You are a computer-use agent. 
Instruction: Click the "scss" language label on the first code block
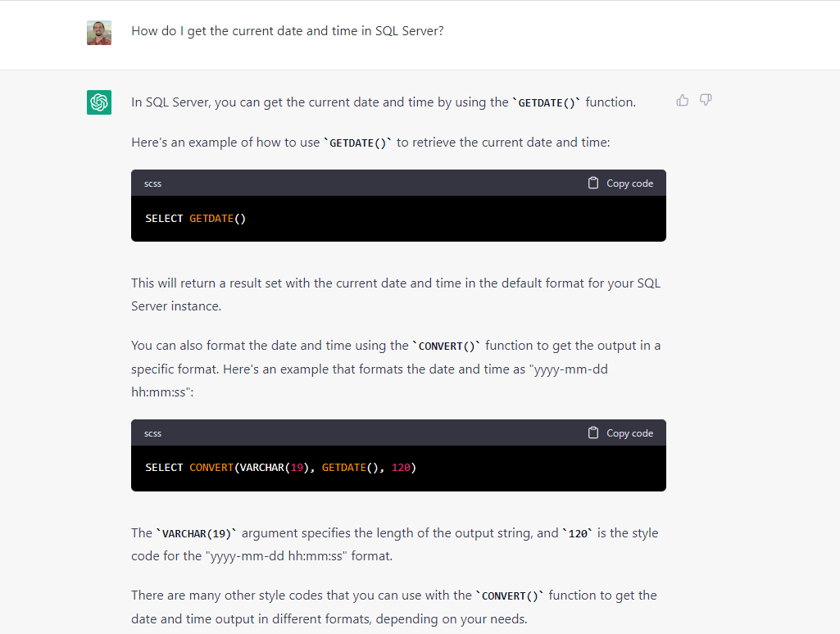point(152,183)
